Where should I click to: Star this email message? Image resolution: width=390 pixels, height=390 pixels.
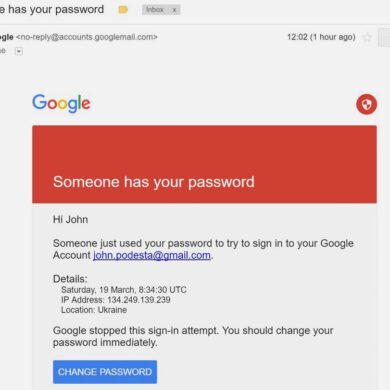pos(367,37)
